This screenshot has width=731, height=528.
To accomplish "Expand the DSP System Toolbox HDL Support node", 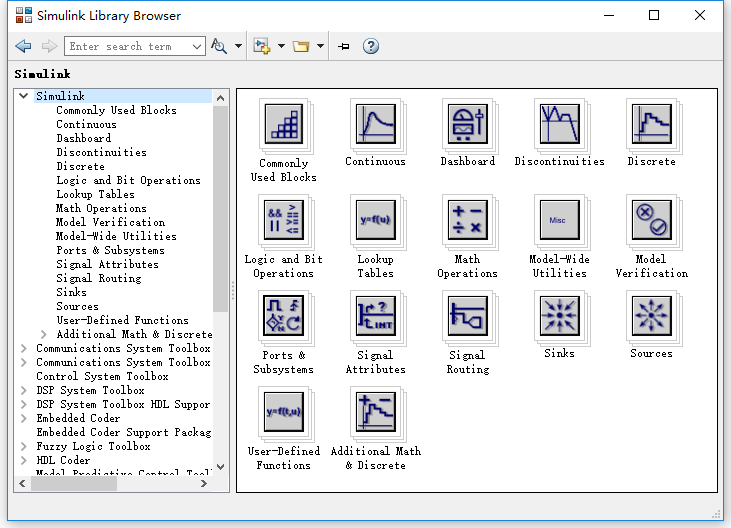I will pos(24,404).
